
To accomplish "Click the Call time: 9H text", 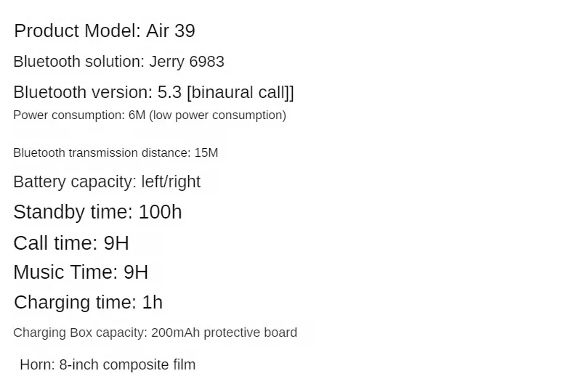I will (x=71, y=243).
